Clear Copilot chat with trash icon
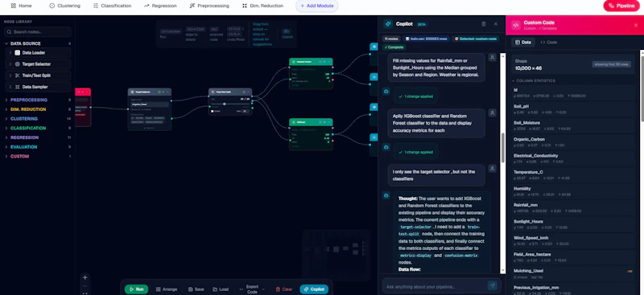 (484, 24)
